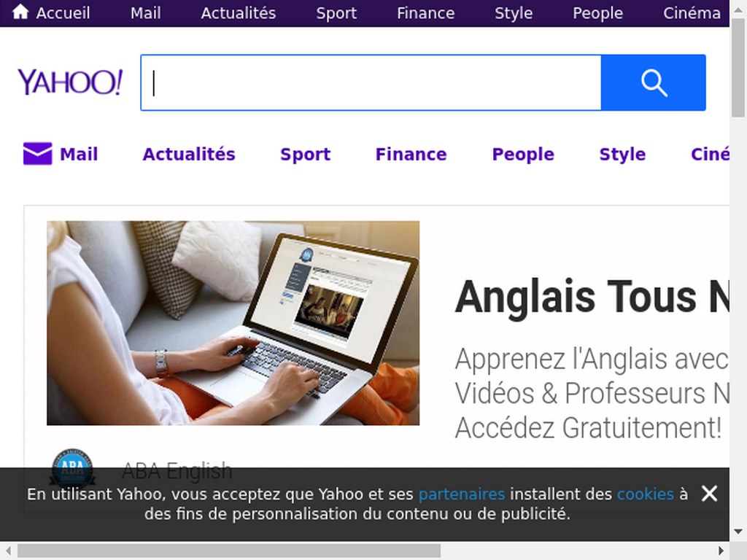Open Actualités in the top dark bar
Image resolution: width=747 pixels, height=560 pixels.
coord(239,13)
